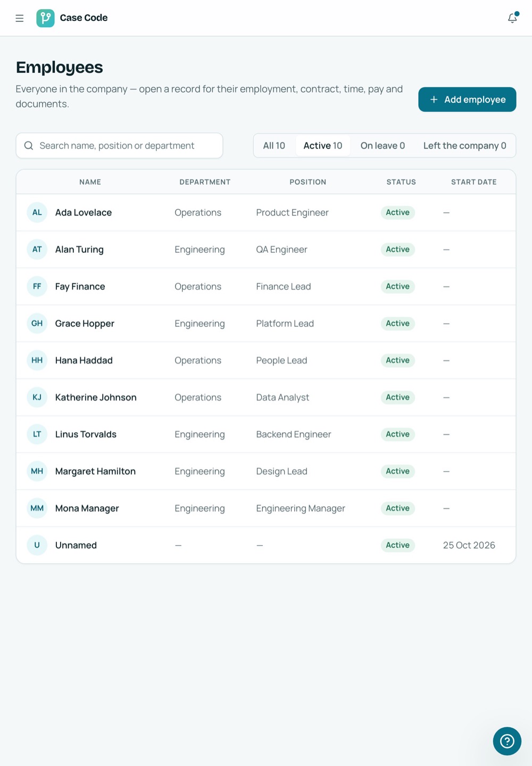The width and height of the screenshot is (532, 766).
Task: Click the Case Code brand name
Action: click(x=84, y=18)
